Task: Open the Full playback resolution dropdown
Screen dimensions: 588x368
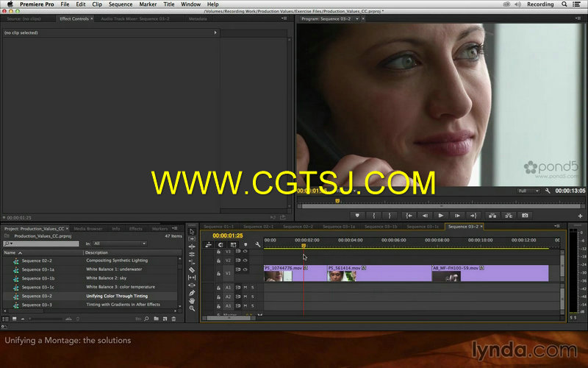Action: (x=528, y=191)
